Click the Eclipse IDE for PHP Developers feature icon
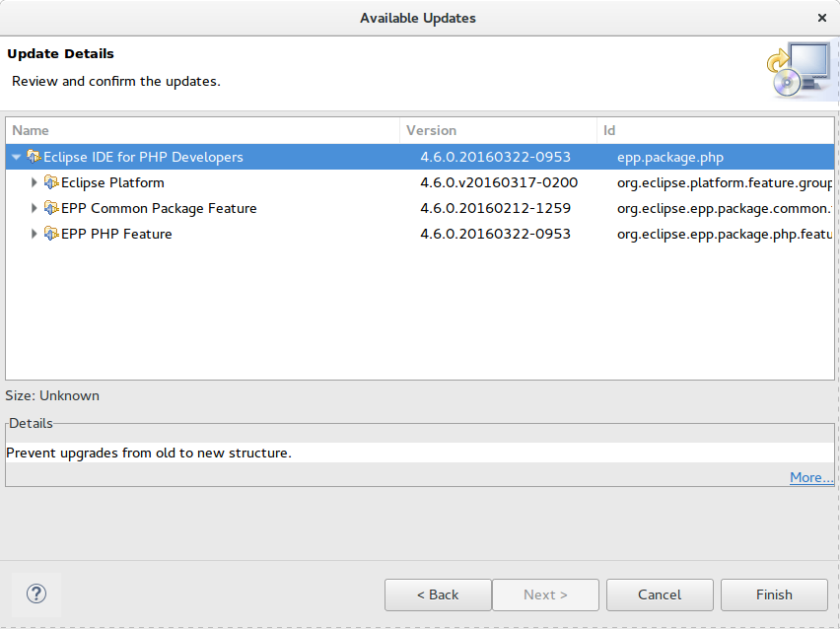Screen dimensions: 840x629 (x=34, y=157)
